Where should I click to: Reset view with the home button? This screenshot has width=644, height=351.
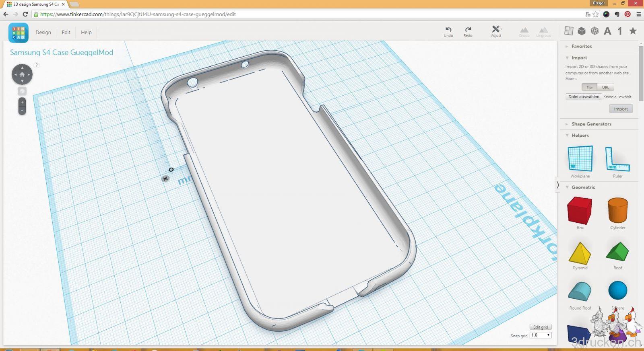22,74
